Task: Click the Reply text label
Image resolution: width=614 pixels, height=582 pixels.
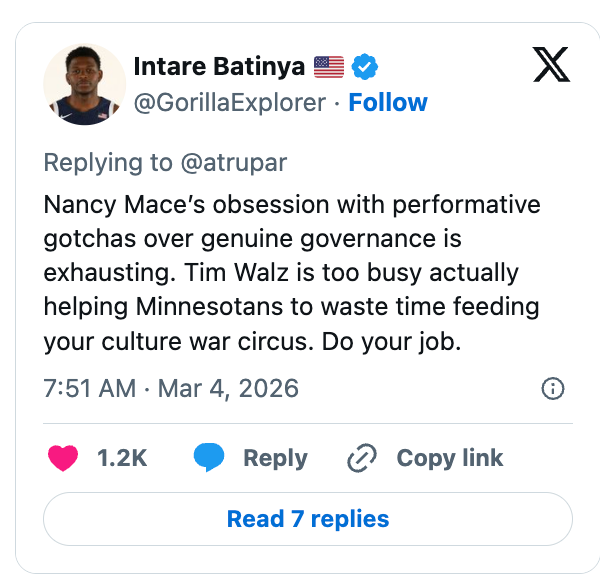Action: [x=275, y=459]
